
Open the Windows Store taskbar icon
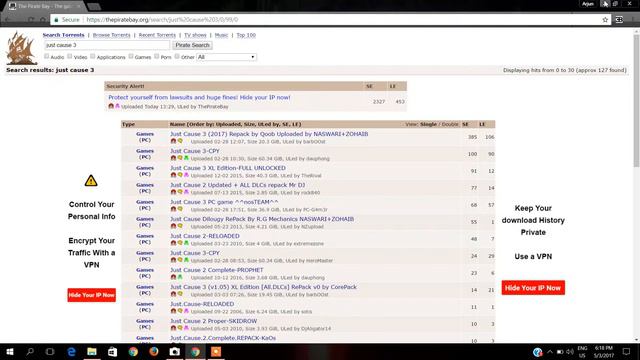113,351
